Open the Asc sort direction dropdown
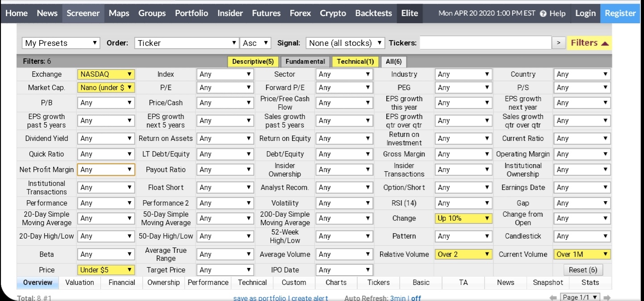This screenshot has height=301, width=644. [x=256, y=43]
